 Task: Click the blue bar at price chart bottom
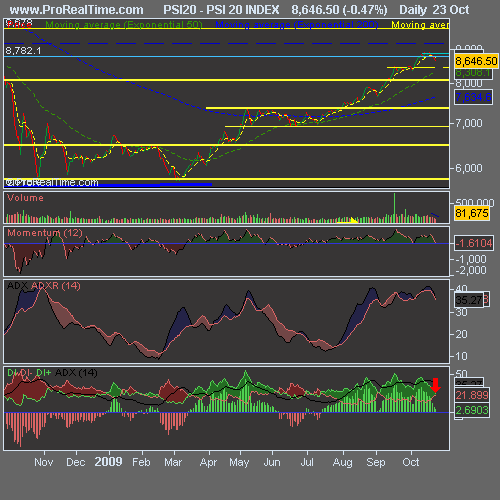point(109,185)
